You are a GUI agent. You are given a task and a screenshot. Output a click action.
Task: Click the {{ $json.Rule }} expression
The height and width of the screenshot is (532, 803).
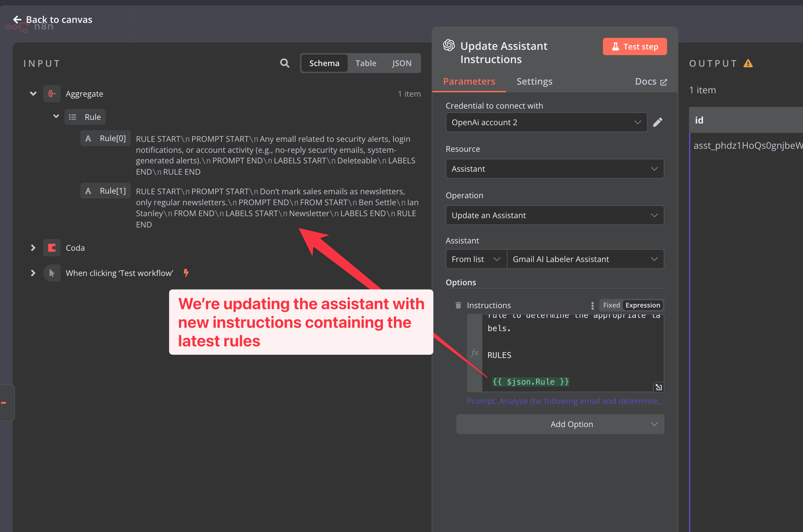pos(531,382)
